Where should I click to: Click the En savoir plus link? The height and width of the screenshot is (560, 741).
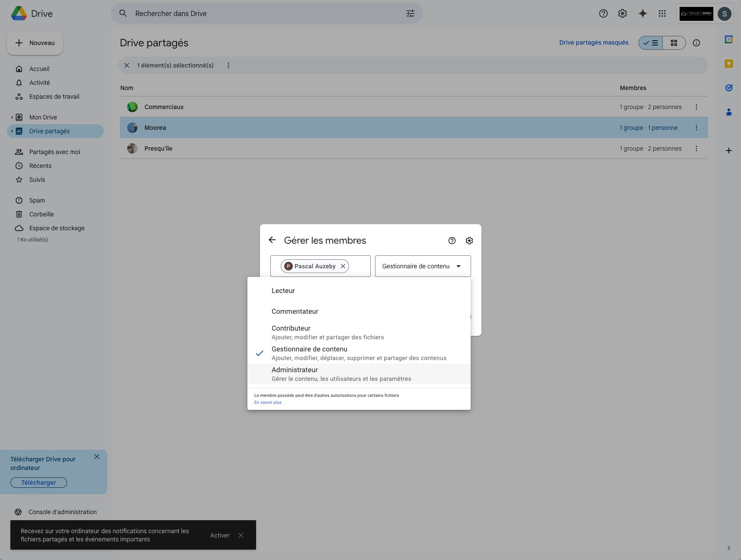(268, 402)
